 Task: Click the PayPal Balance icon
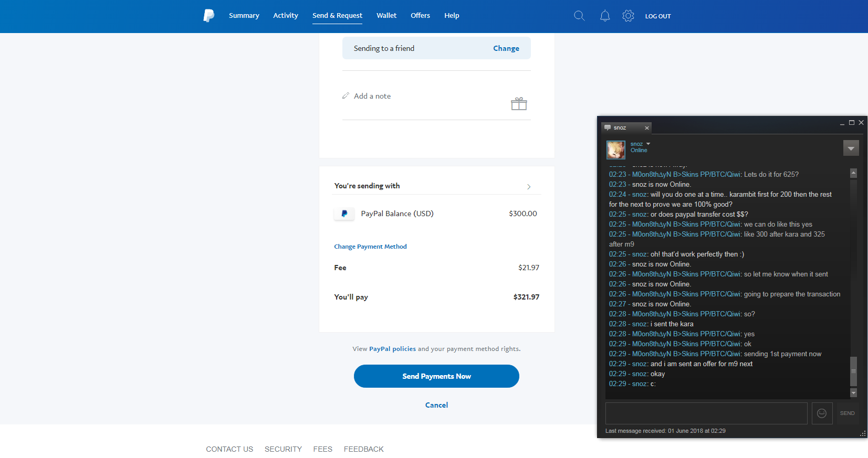point(344,214)
